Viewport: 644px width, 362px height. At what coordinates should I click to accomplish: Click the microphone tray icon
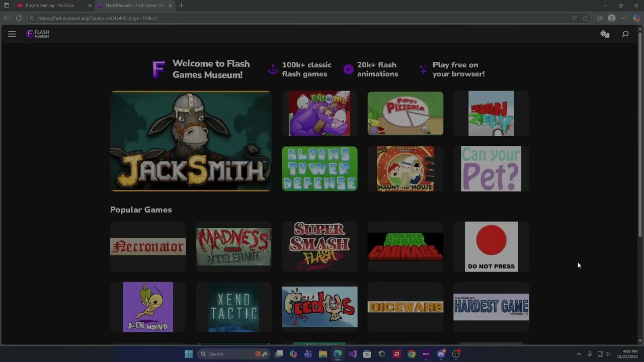[590, 354]
